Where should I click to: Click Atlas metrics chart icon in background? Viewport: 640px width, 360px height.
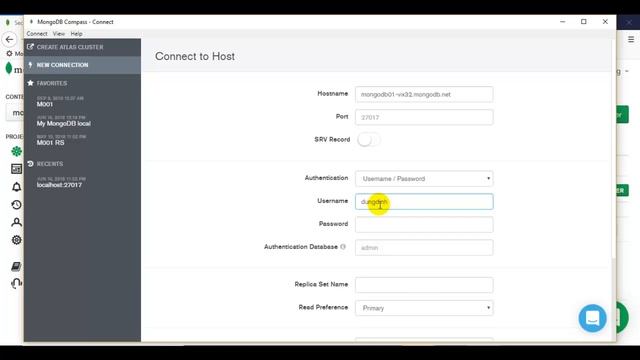coord(16,169)
